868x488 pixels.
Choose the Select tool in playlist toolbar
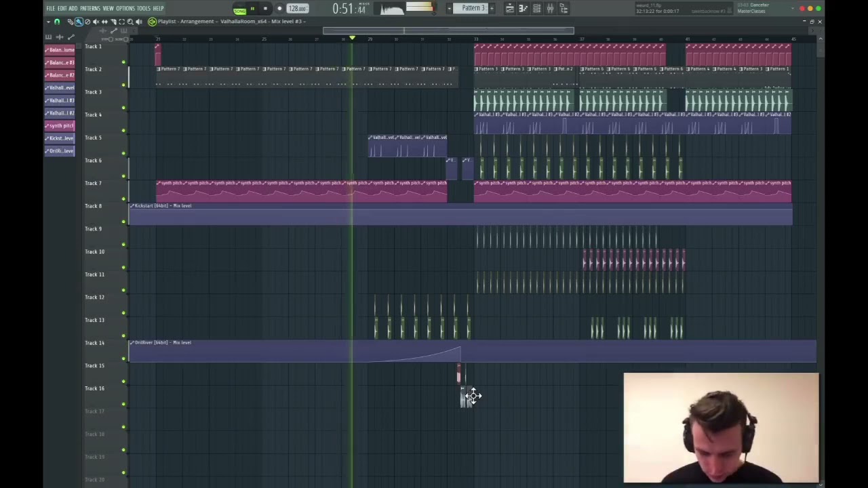click(x=121, y=22)
